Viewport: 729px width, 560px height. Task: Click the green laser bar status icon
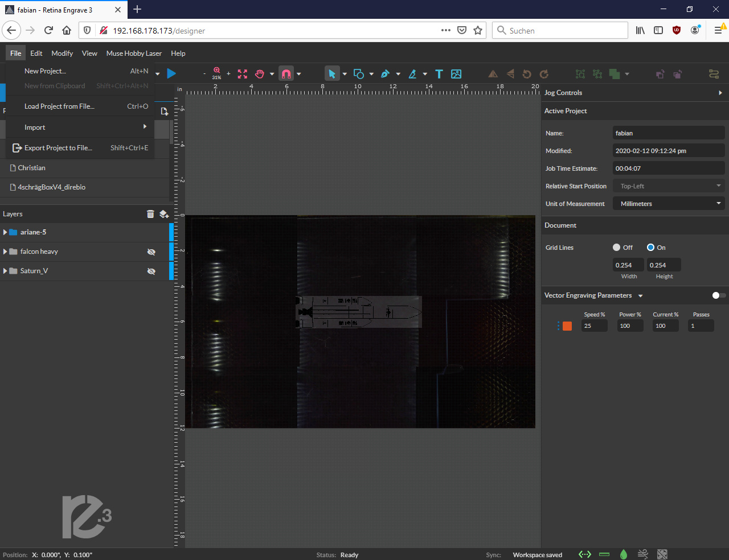coord(604,554)
